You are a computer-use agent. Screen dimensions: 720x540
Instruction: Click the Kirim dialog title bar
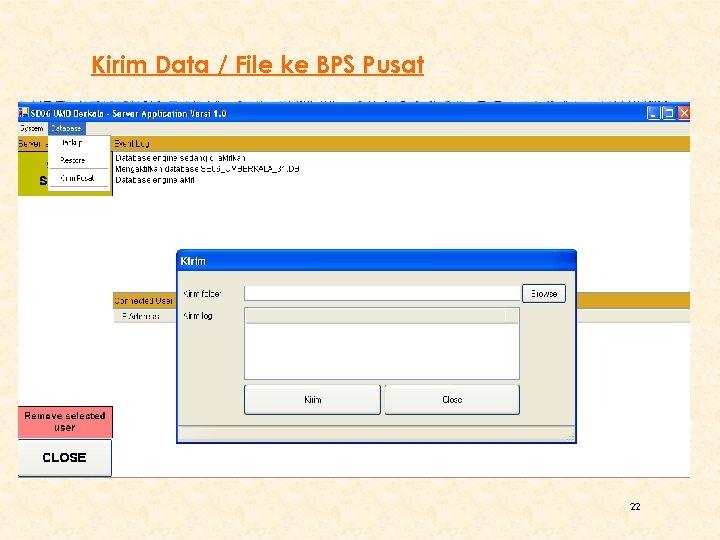tap(377, 261)
